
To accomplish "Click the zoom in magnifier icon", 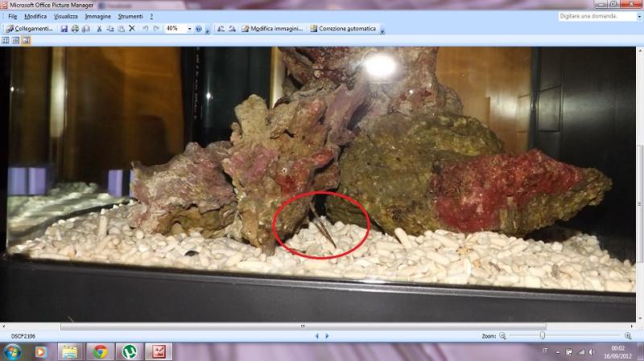I will [628, 336].
